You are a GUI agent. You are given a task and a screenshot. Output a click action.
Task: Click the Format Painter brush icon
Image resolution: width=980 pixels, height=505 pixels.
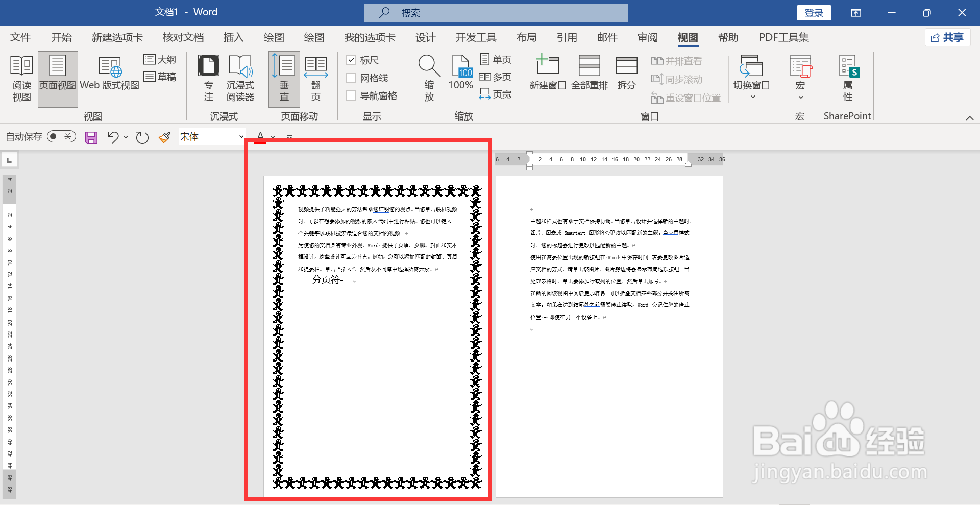pos(164,137)
